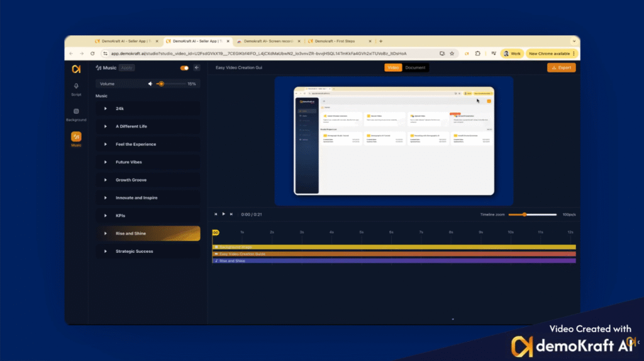
Task: Toggle the Music on/off switch
Action: (184, 67)
